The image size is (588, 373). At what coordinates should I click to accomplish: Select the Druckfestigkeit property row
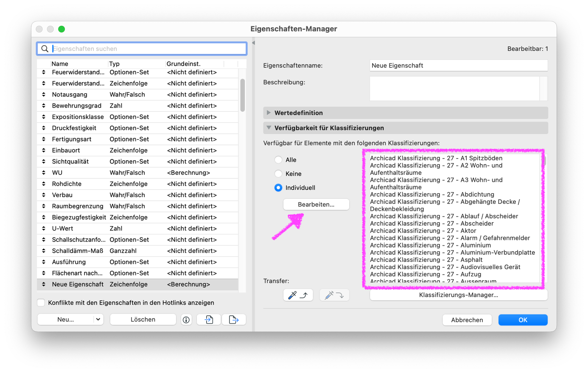[x=137, y=128]
